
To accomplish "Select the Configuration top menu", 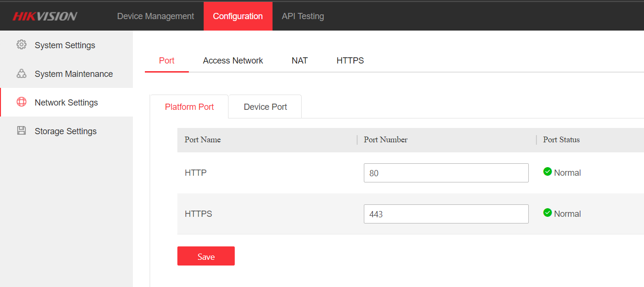I will 238,16.
